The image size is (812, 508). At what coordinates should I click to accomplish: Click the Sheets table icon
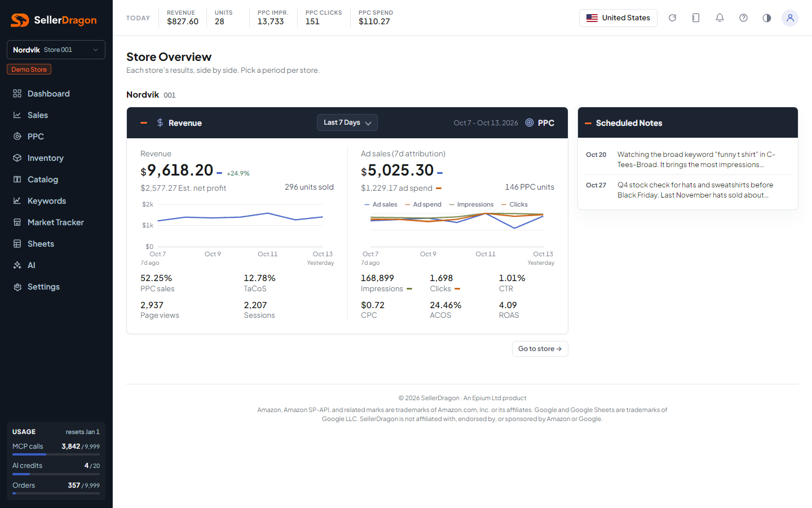[17, 244]
